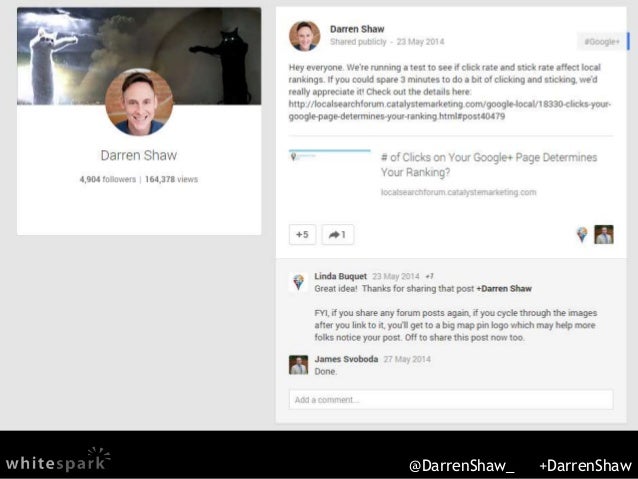Click the localsearchforum URL in the post
Image resolution: width=638 pixels, height=479 pixels.
[450, 110]
